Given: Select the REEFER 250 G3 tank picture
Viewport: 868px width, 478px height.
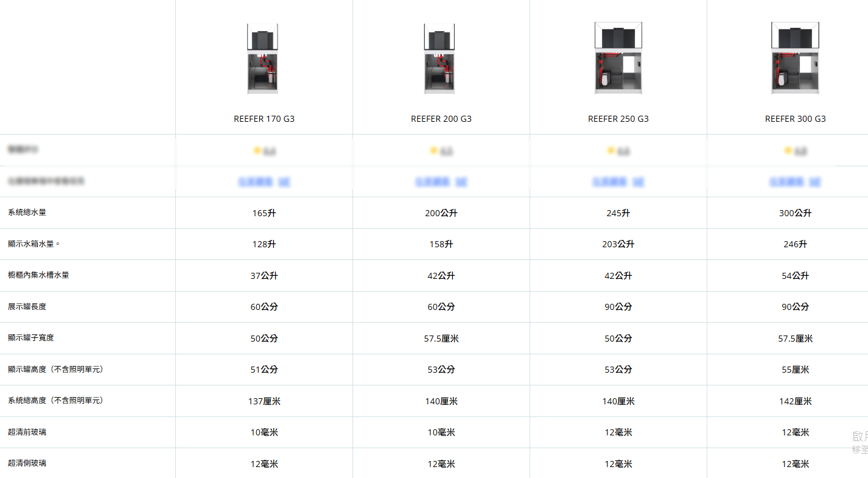Looking at the screenshot, I should click(x=618, y=58).
